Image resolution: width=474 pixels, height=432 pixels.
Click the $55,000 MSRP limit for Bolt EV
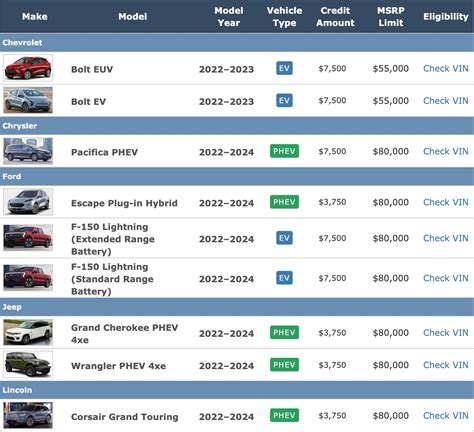391,101
